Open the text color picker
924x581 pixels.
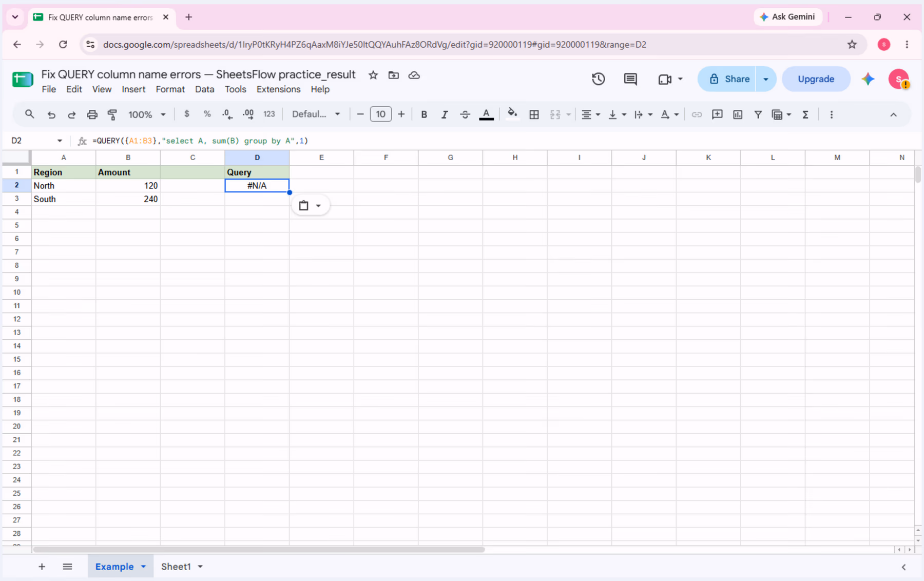(x=486, y=114)
